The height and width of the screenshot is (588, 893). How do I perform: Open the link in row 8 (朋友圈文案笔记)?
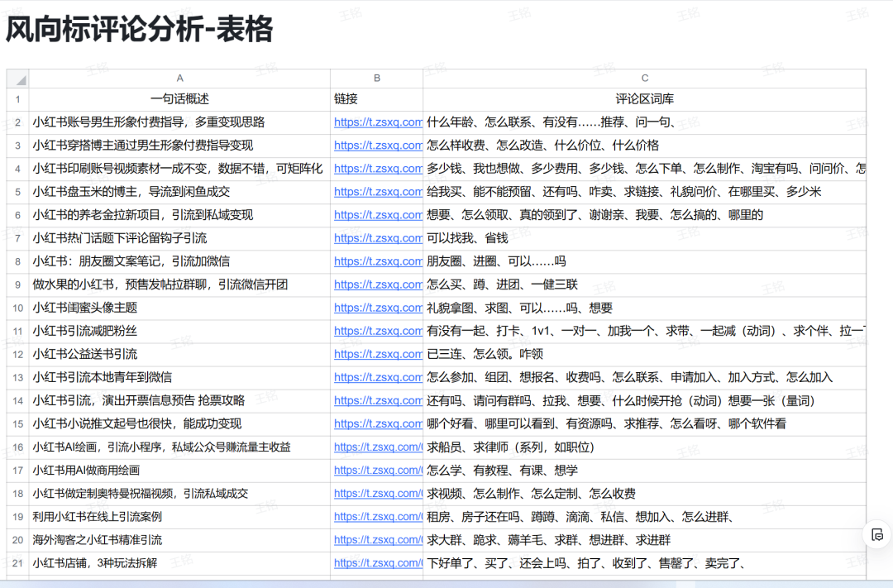coord(378,261)
